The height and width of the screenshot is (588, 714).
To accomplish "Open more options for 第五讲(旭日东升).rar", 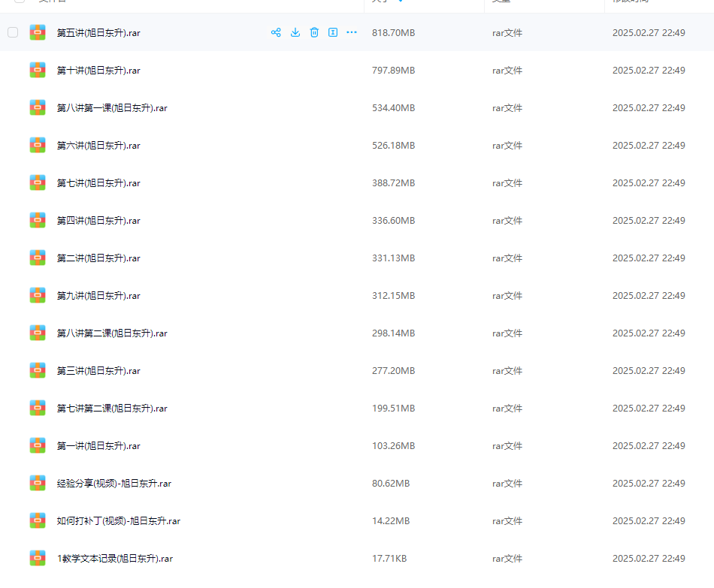I will (x=352, y=32).
